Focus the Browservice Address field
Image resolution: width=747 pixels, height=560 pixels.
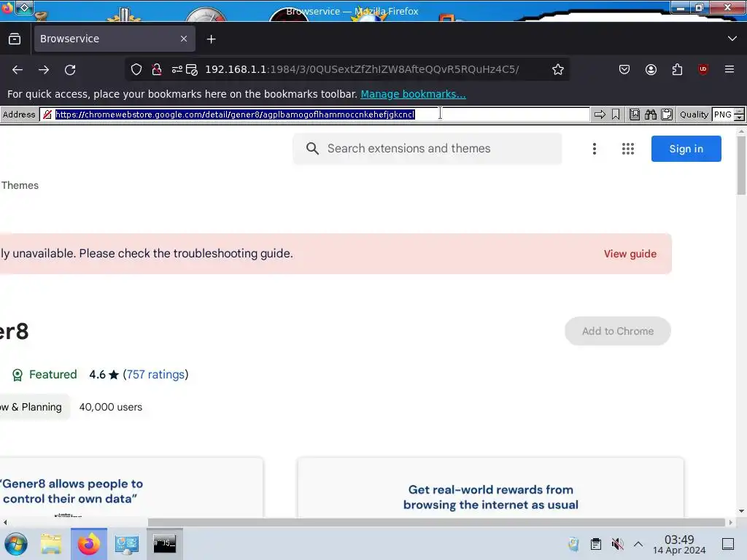[x=314, y=114]
